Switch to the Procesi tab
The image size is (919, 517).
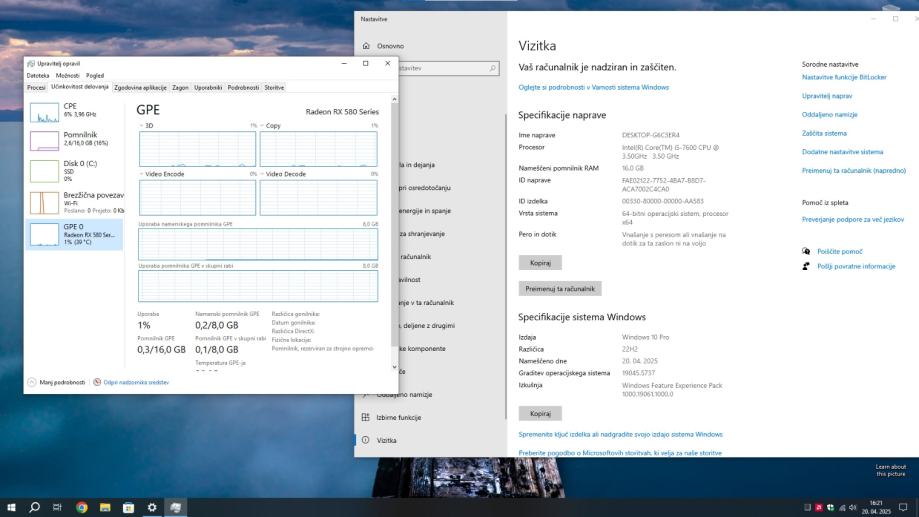pyautogui.click(x=36, y=87)
